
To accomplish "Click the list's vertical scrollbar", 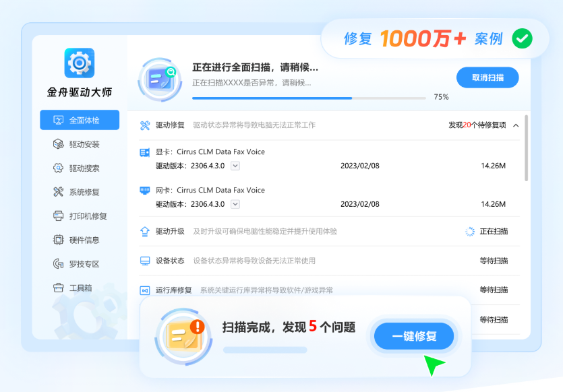I will [526, 148].
